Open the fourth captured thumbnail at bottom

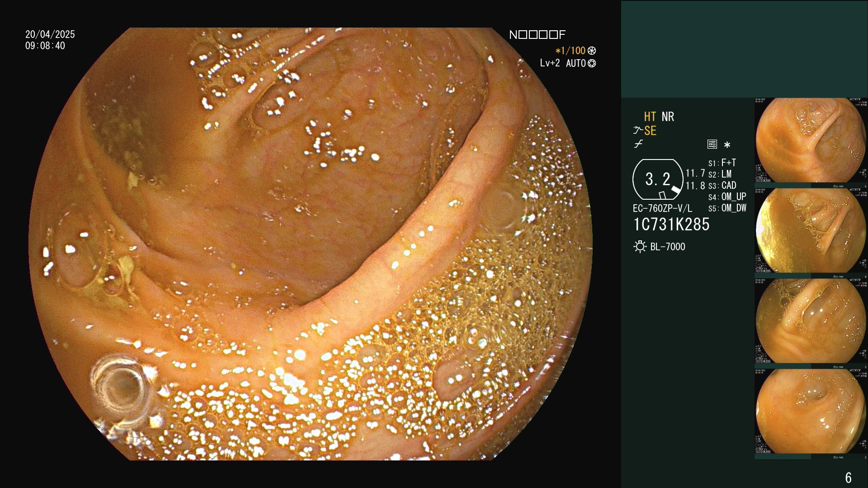(x=811, y=411)
